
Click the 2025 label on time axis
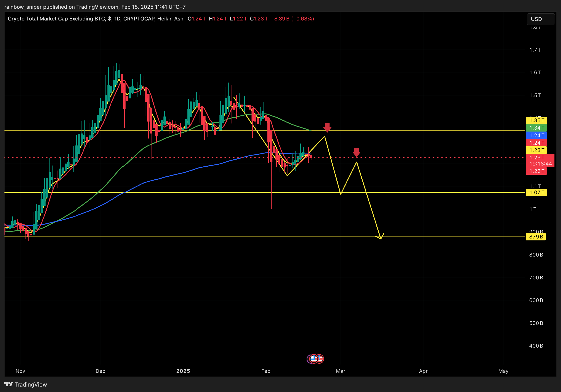pyautogui.click(x=183, y=371)
